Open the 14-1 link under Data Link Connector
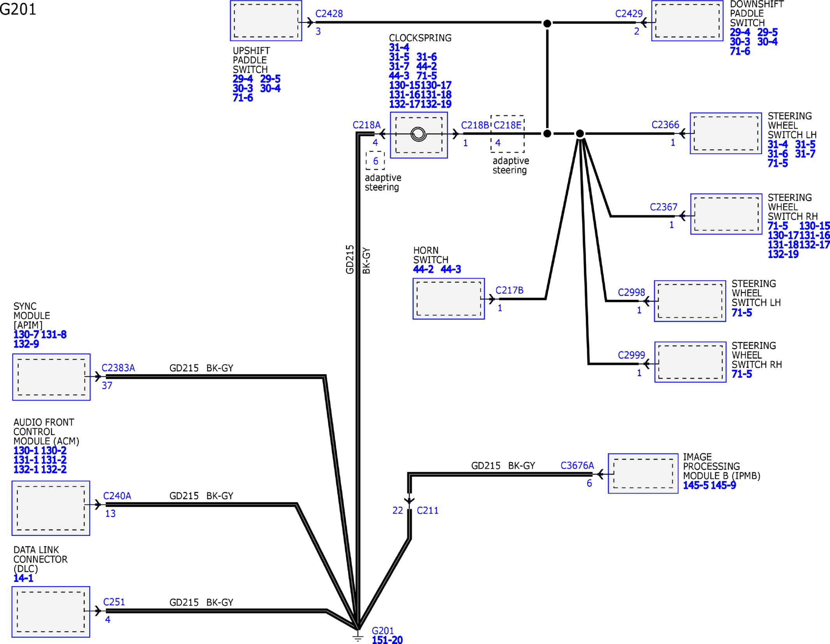Screen dimensions: 830x644 [x=23, y=578]
